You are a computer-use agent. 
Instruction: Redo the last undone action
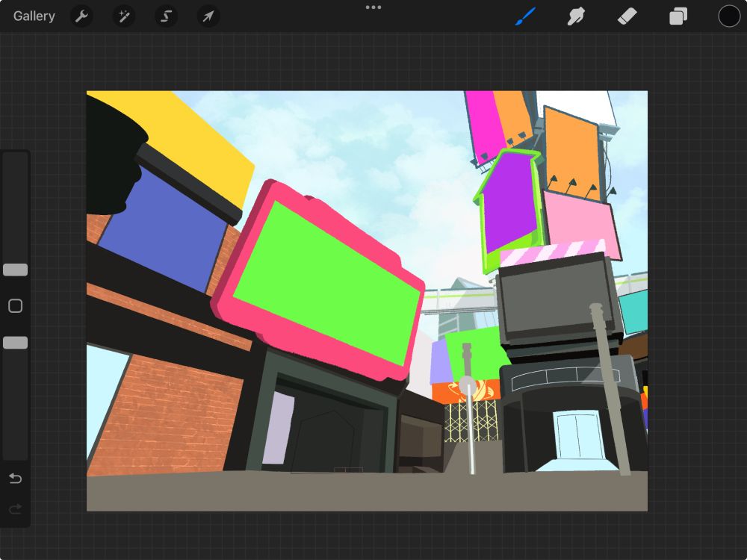point(15,509)
